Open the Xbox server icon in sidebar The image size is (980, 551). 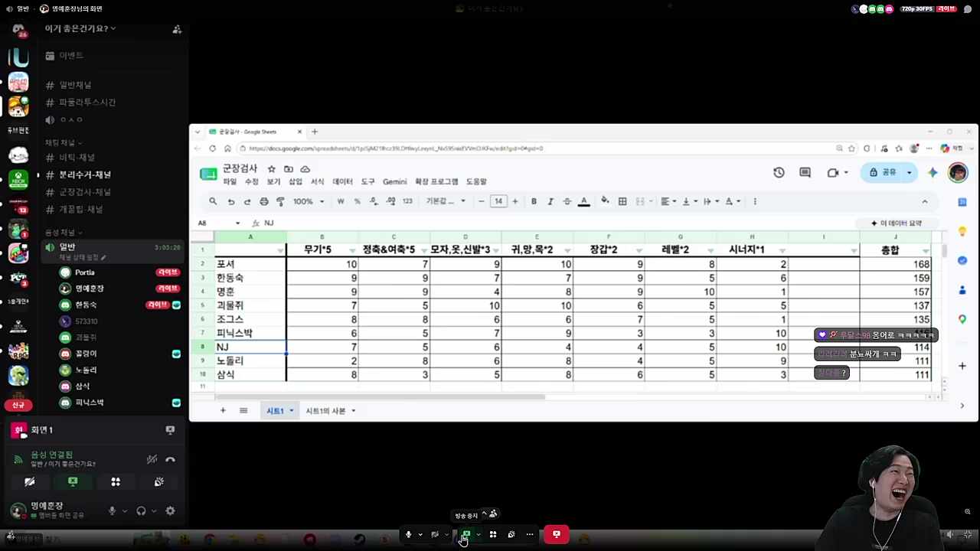(x=18, y=180)
